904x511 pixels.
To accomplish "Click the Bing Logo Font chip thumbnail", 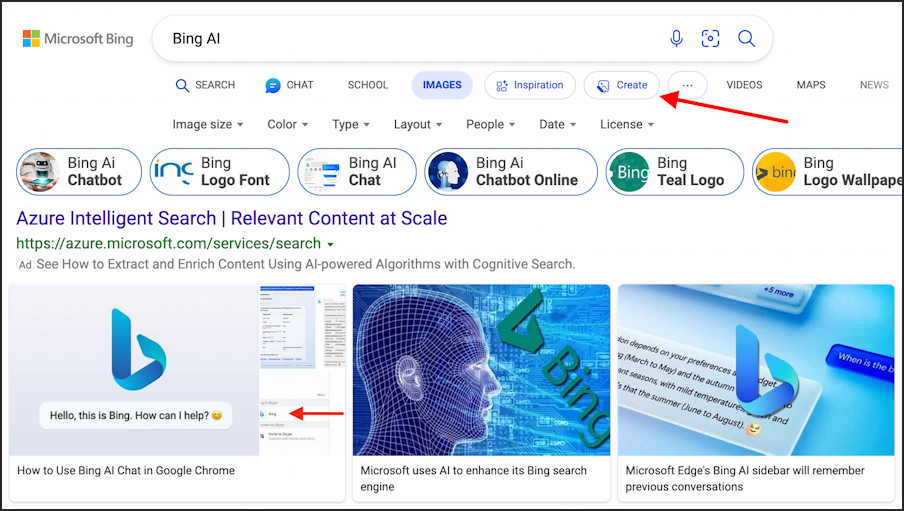I will [173, 172].
